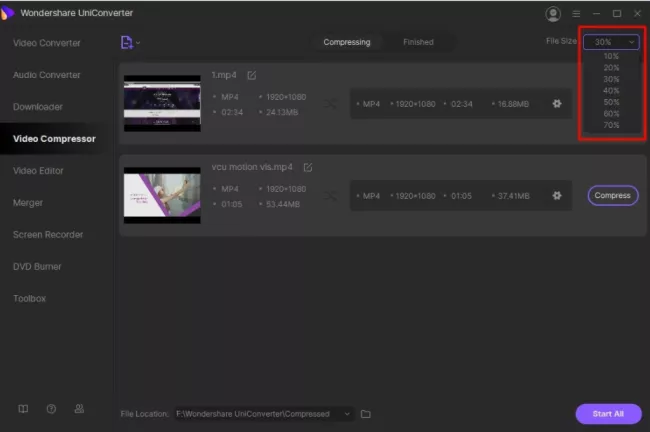Click the 1.mp4 video thumbnail
Viewport: 650px width, 432px height.
click(162, 104)
